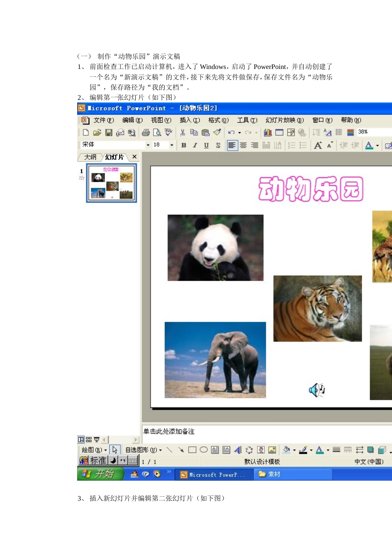
Task: Open the font name dropdown 宋体
Action: tap(116, 145)
